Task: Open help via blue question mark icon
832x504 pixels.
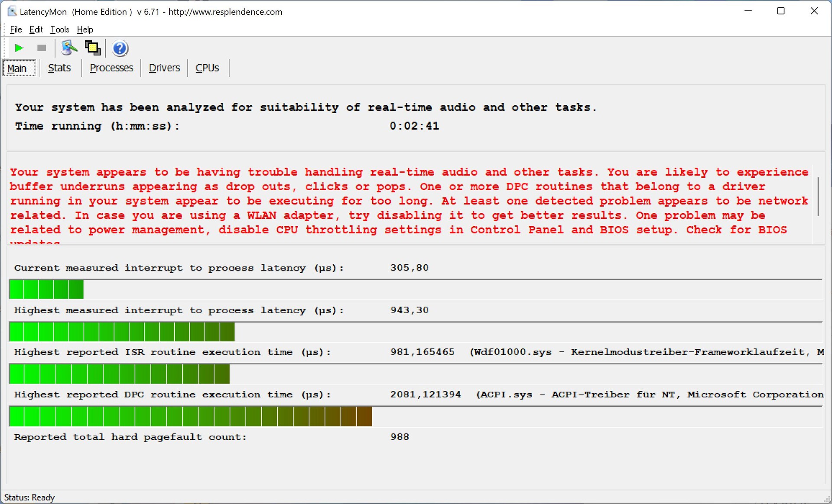Action: (120, 48)
